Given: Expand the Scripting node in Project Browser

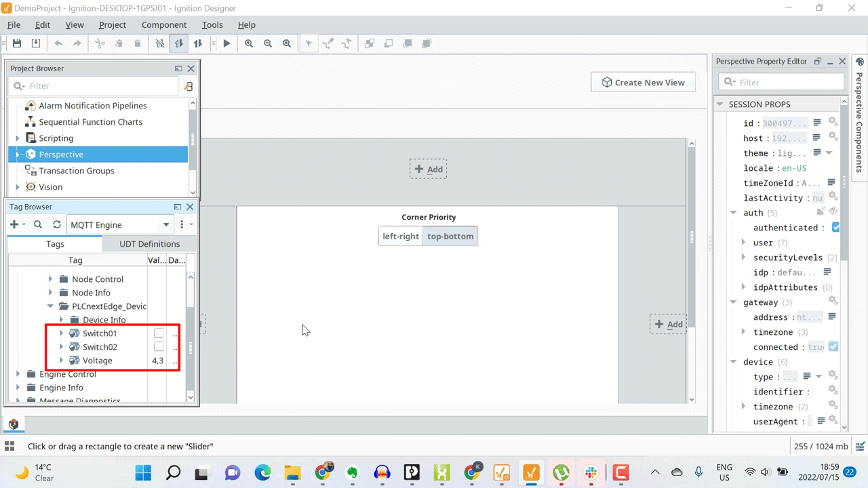Looking at the screenshot, I should click(x=18, y=138).
